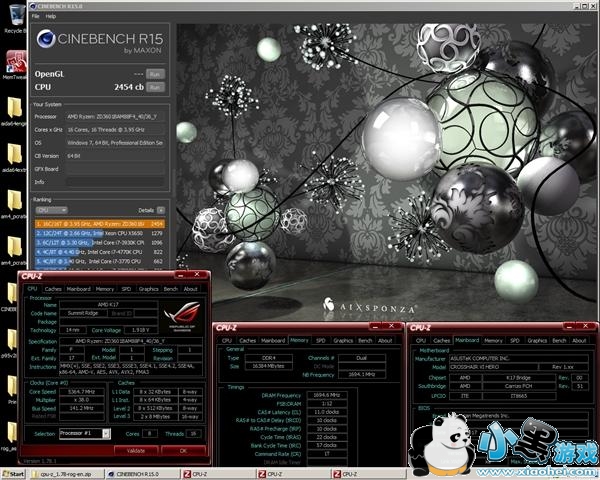Launch the MemTweak desktop shortcut
600x480 pixels.
(x=14, y=62)
